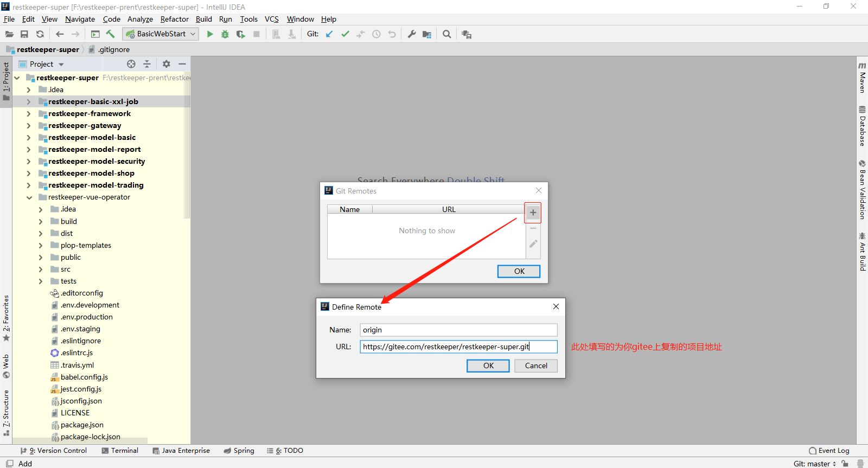Run BasicWebStart with the green play icon
868x468 pixels.
pos(210,34)
